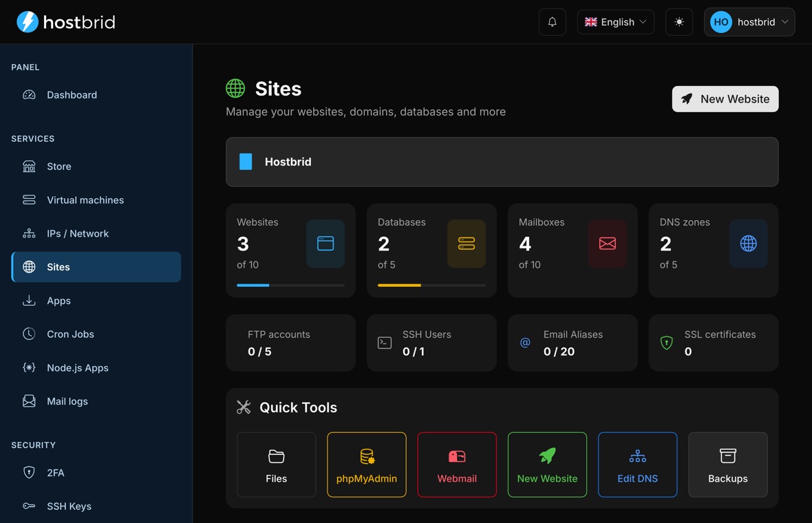
Task: Click the green New Website quick tool
Action: point(547,465)
